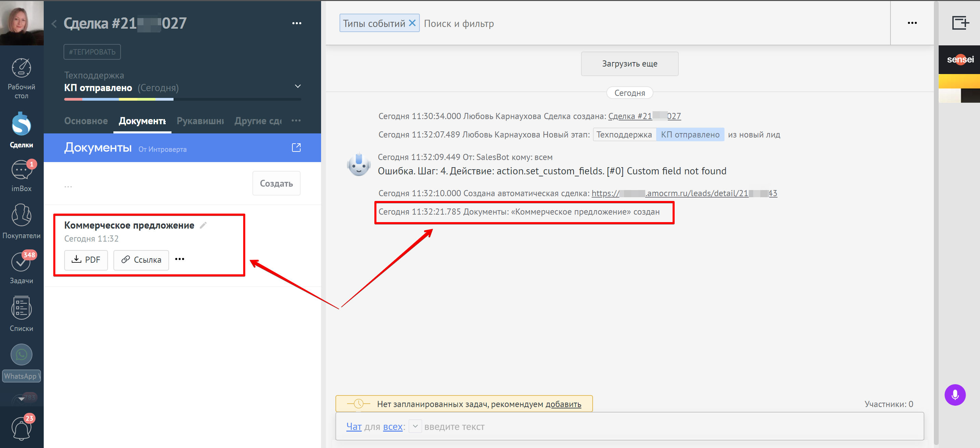This screenshot has width=980, height=448.
Task: Click всех recipient link
Action: click(x=392, y=427)
